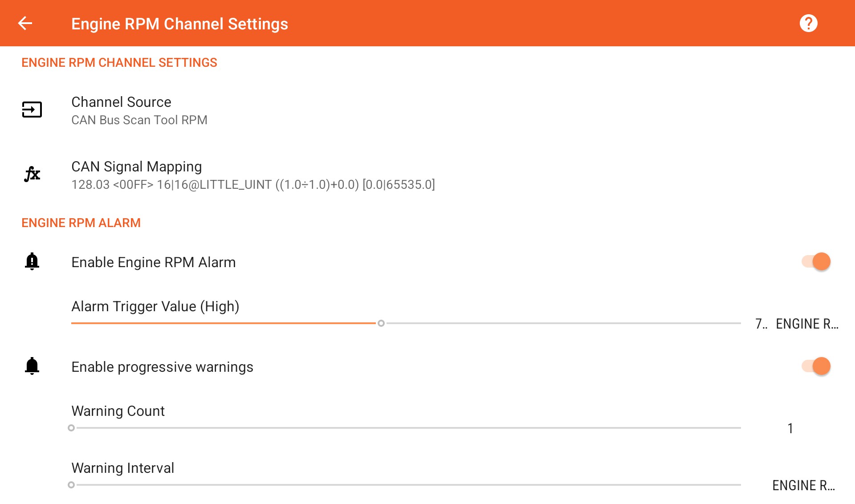The image size is (855, 504).
Task: Click the Warning Count value 1
Action: pos(790,428)
